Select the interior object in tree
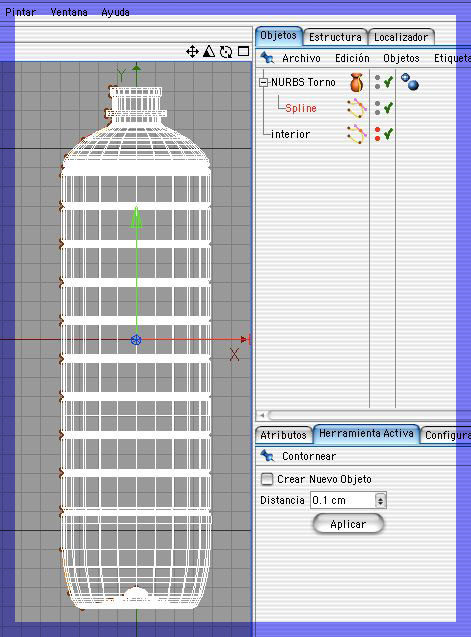The height and width of the screenshot is (637, 471). tap(290, 134)
